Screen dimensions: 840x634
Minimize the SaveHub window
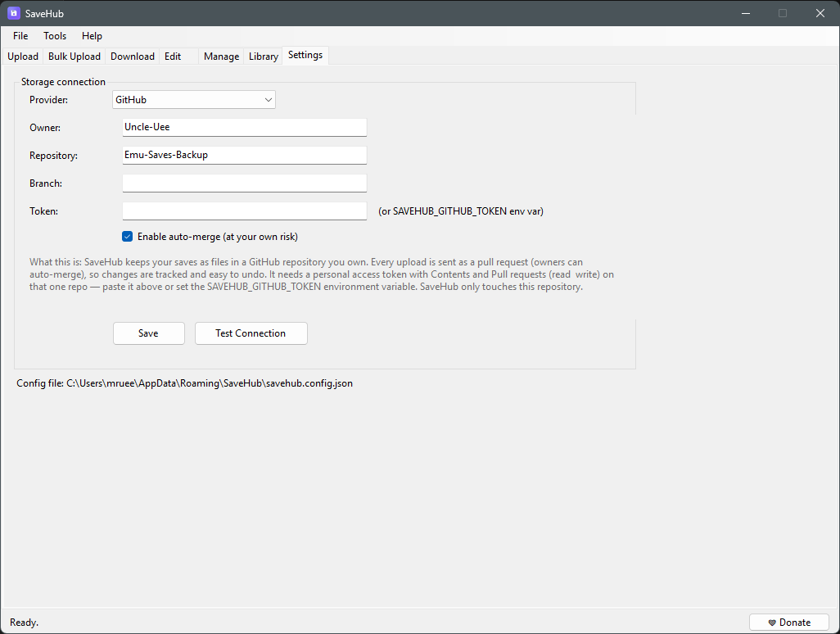745,13
